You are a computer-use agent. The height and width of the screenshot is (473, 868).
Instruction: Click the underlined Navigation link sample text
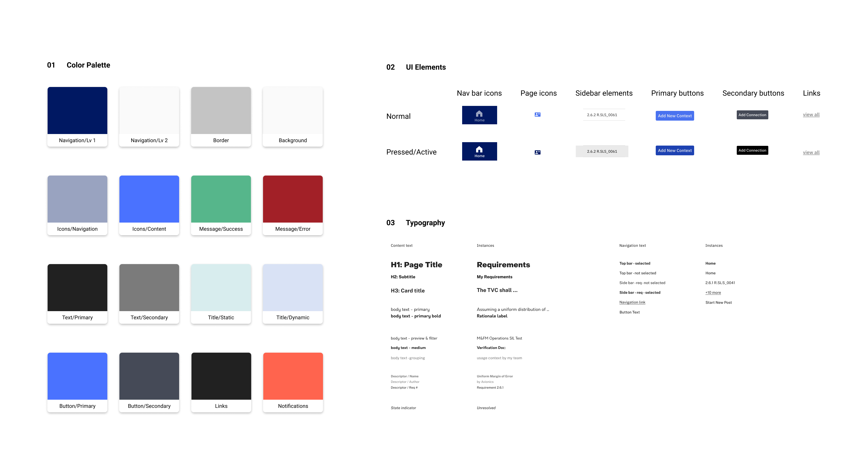point(632,302)
